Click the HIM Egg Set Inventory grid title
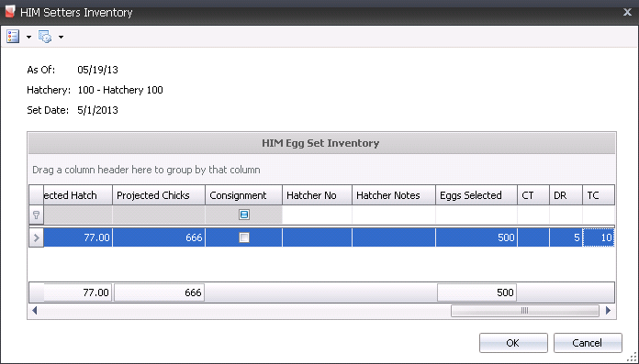Screen dimensions: 639x364 pyautogui.click(x=320, y=143)
